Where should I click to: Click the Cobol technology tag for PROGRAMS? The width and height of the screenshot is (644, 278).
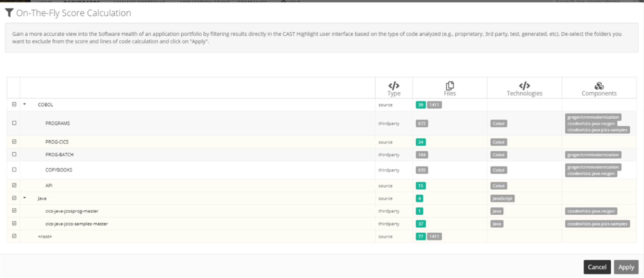pos(498,124)
